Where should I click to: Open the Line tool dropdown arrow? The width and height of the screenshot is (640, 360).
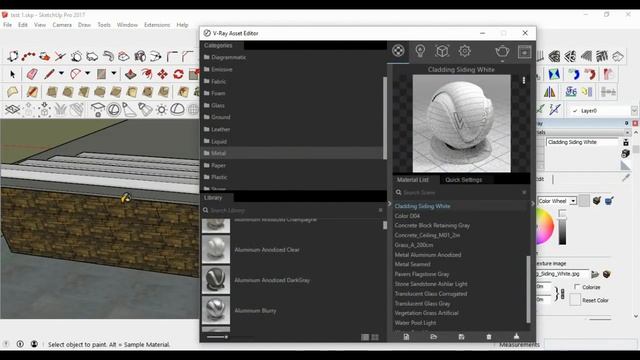(x=61, y=73)
